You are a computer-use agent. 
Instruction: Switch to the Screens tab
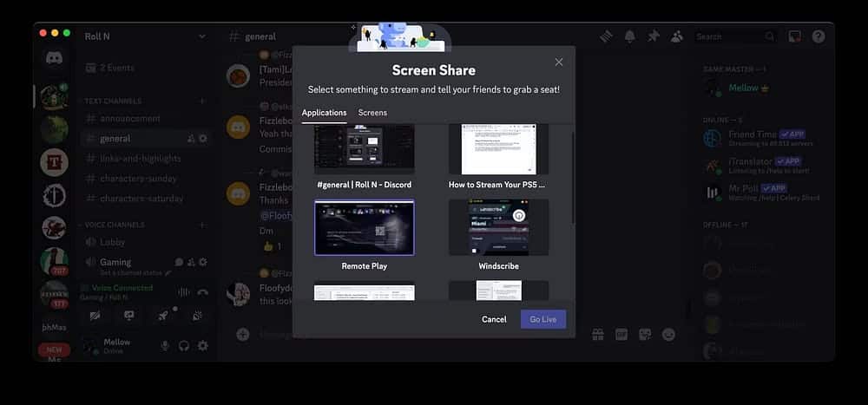tap(372, 113)
